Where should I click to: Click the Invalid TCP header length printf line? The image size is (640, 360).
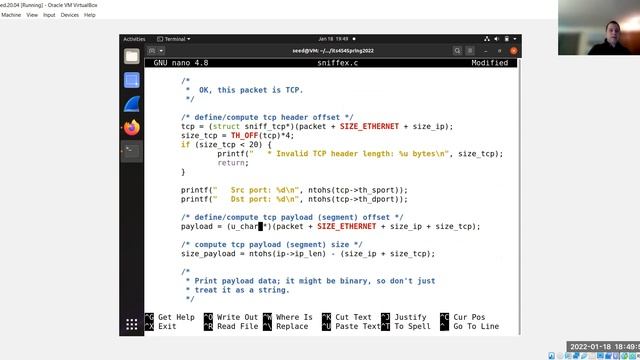360,153
